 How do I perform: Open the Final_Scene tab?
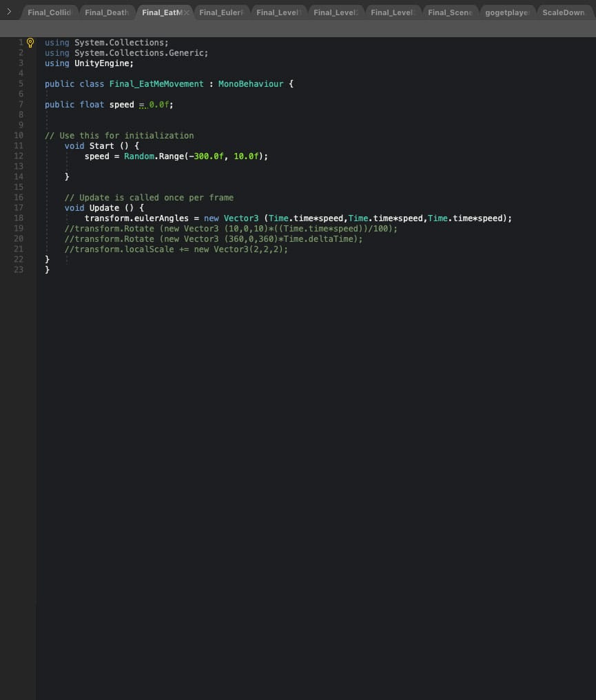(449, 12)
